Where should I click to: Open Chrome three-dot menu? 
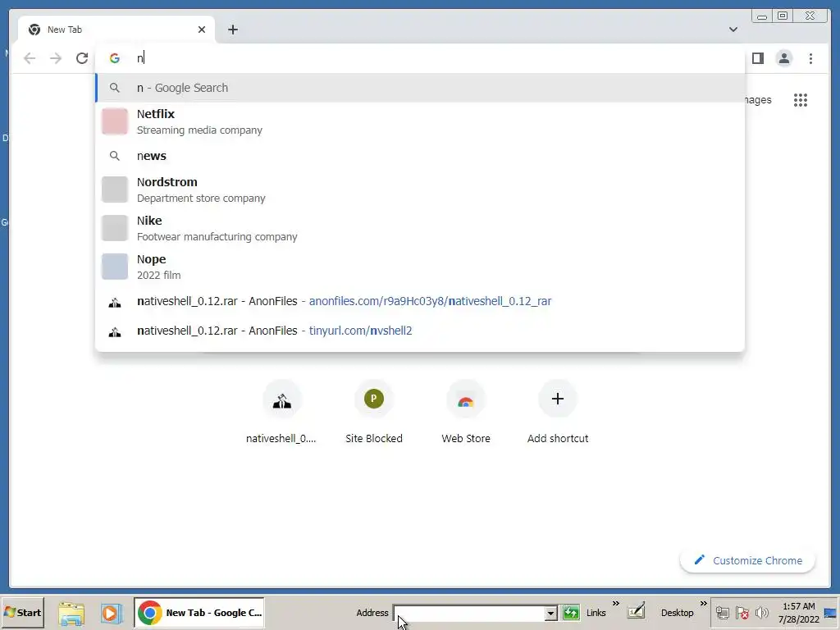810,58
